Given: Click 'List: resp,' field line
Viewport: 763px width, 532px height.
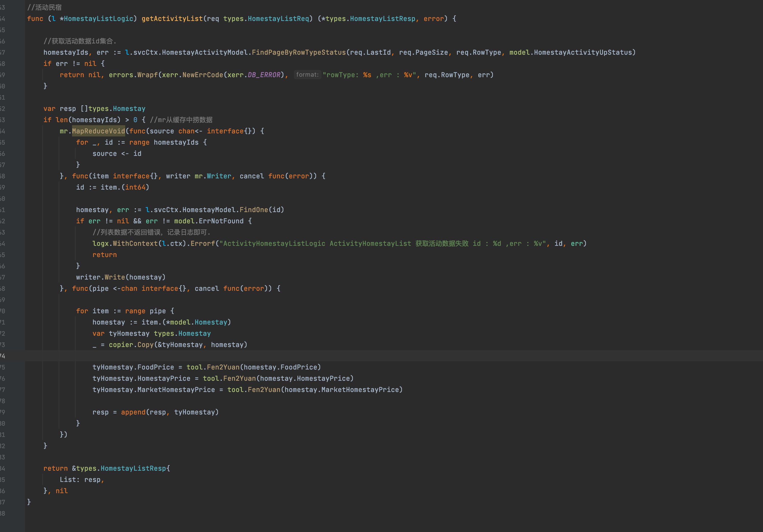Looking at the screenshot, I should point(82,480).
